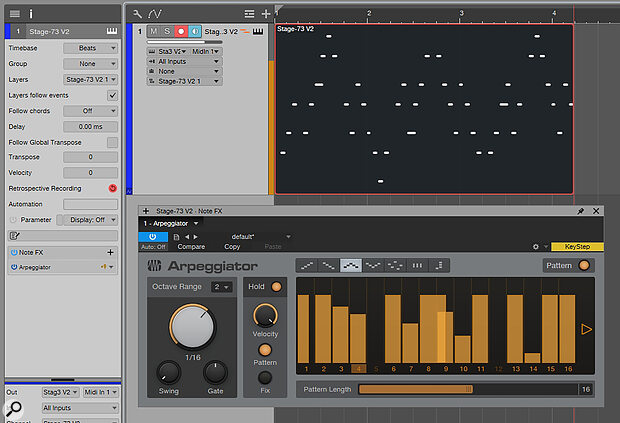Open the Timebase Beats dropdown
The width and height of the screenshot is (620, 423).
(x=91, y=48)
